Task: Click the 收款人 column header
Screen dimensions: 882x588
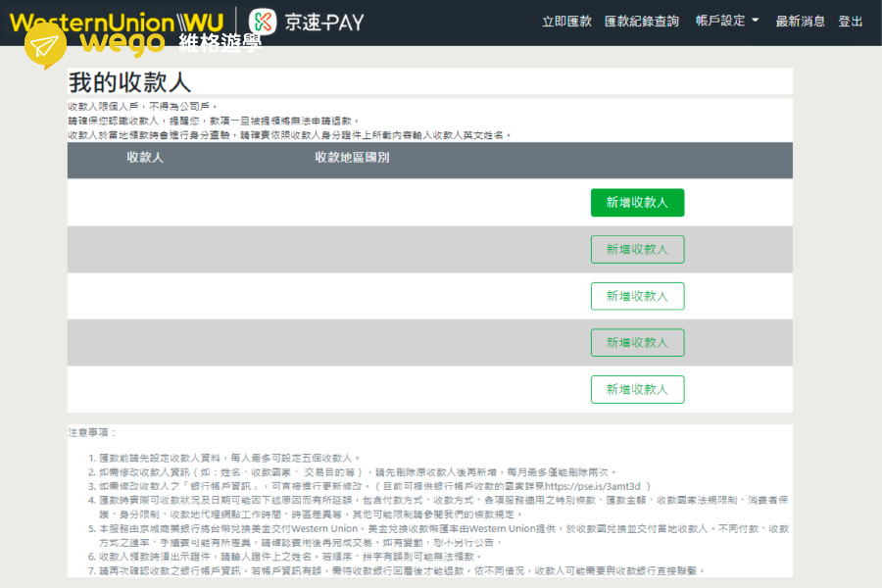Action: point(145,158)
